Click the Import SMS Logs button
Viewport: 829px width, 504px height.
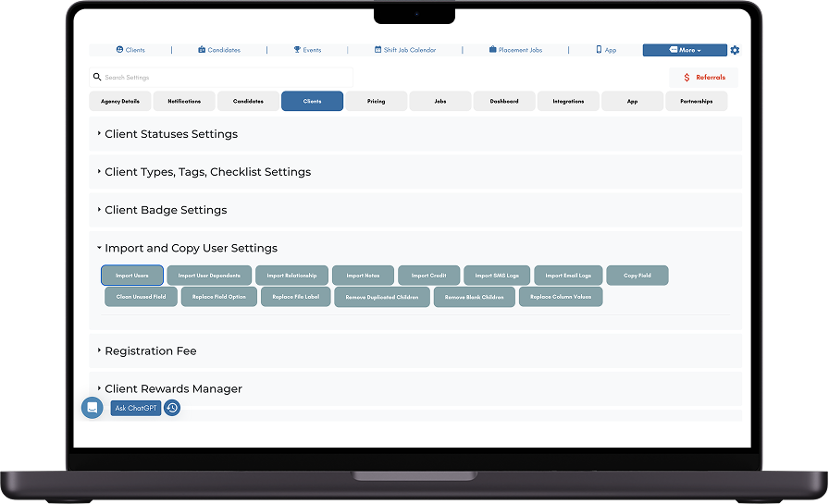(497, 276)
